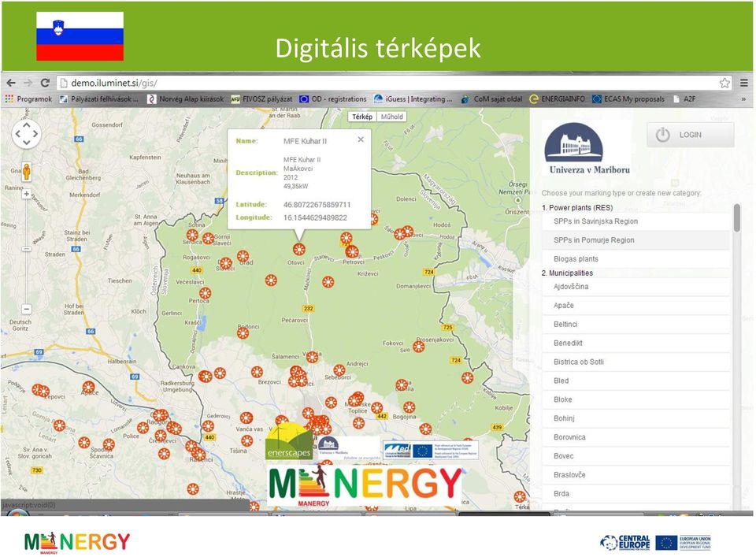Click the map pan control arrows

[26, 134]
